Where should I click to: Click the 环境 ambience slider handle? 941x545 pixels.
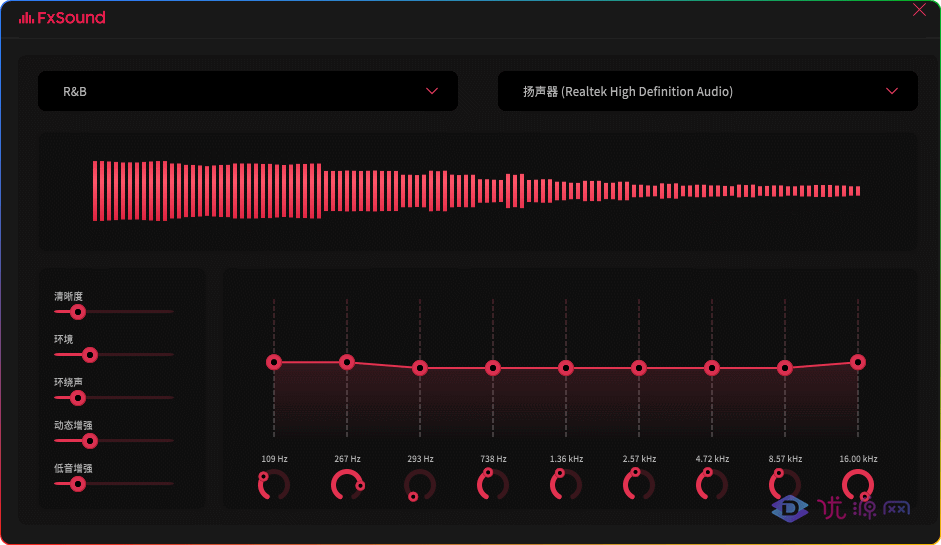click(89, 355)
